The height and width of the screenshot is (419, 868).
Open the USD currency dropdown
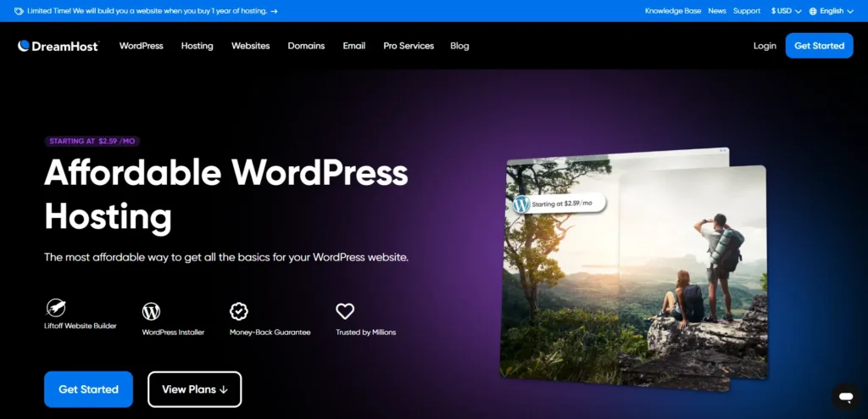[786, 11]
